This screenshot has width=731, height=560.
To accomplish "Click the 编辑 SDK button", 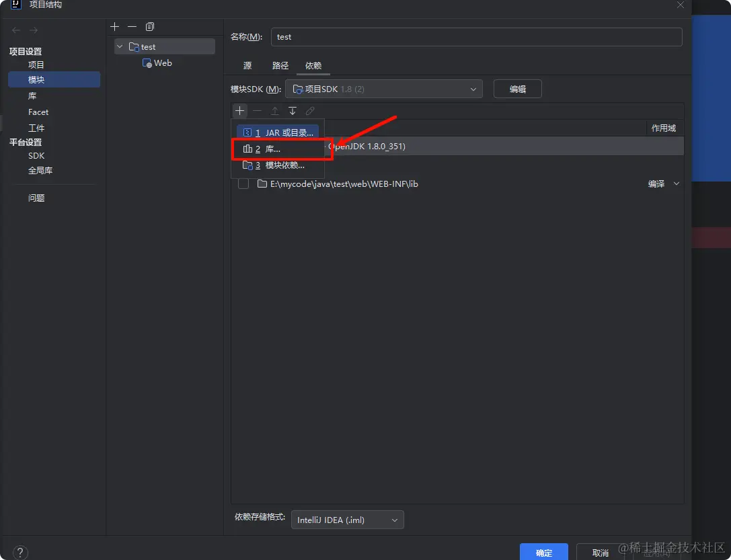I will 517,89.
